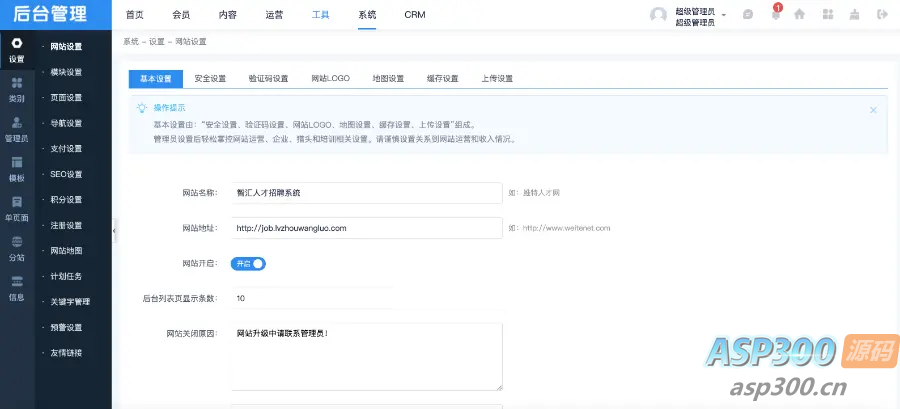Open the 模板 template sidebar icon

tap(16, 168)
